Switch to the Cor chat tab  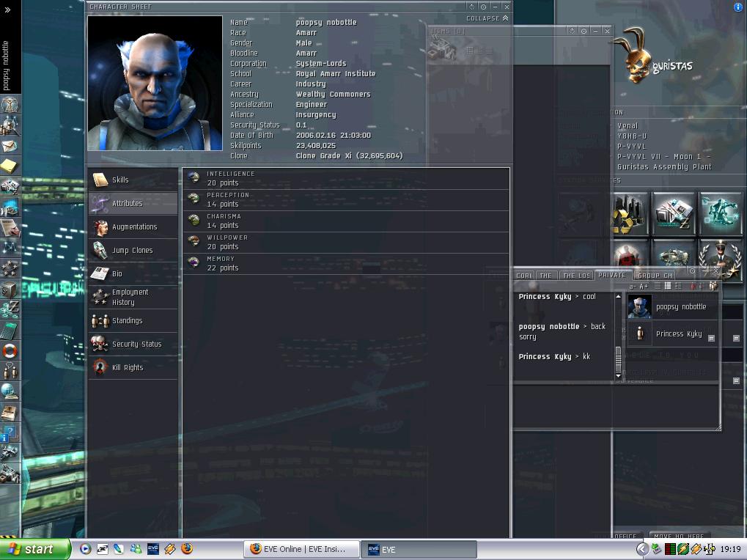(524, 276)
